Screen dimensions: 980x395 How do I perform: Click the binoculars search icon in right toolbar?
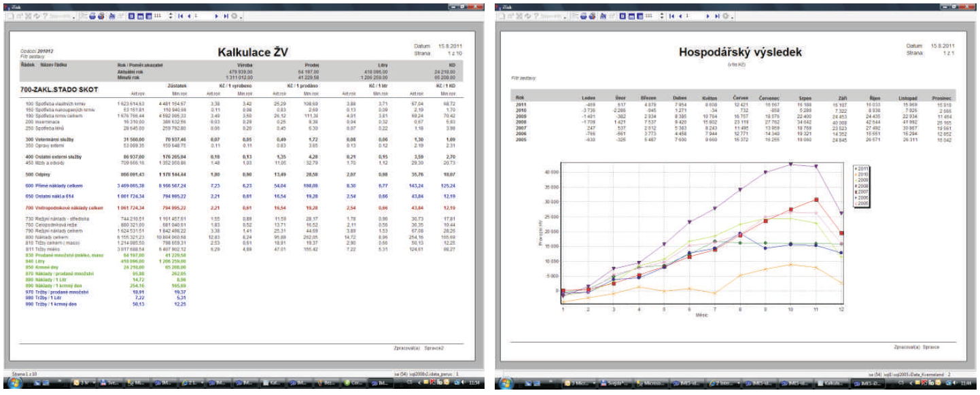(x=602, y=15)
